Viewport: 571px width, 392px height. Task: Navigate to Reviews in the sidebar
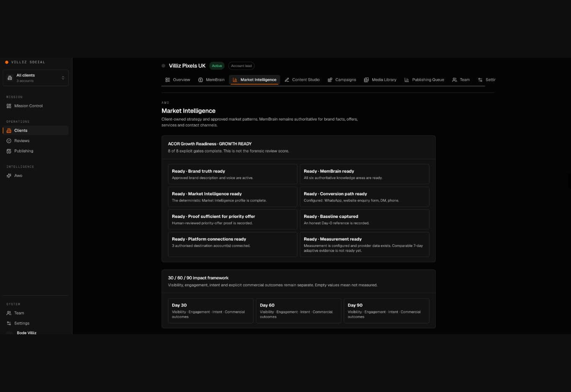[x=36, y=141]
